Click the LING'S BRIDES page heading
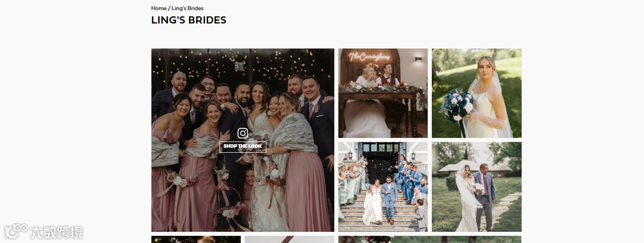 click(x=189, y=20)
